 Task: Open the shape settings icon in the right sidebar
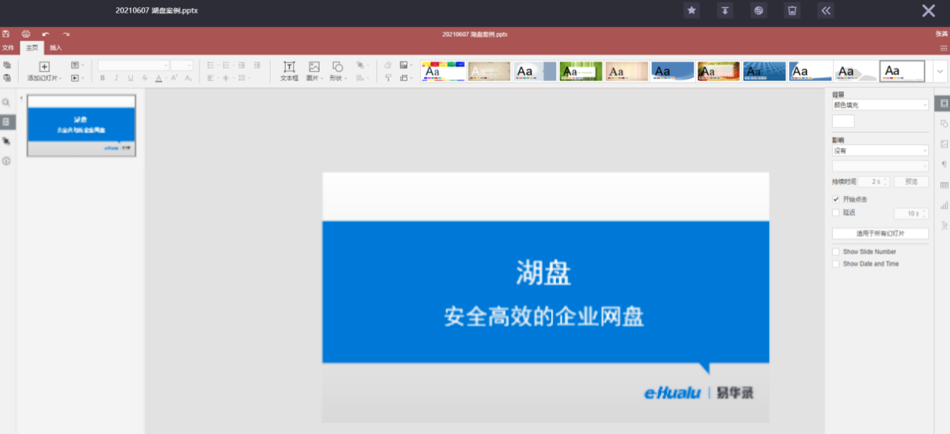point(943,124)
